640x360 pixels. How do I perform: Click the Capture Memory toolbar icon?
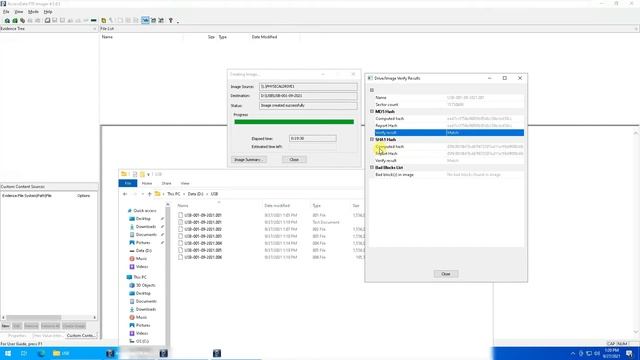coord(93,20)
